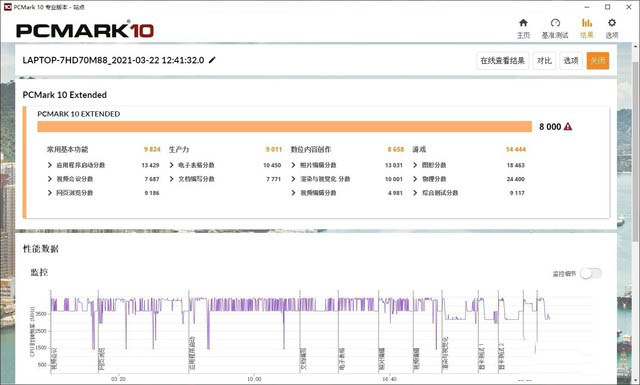Click the Compare button
Viewport: 640px width, 385px height.
(544, 61)
